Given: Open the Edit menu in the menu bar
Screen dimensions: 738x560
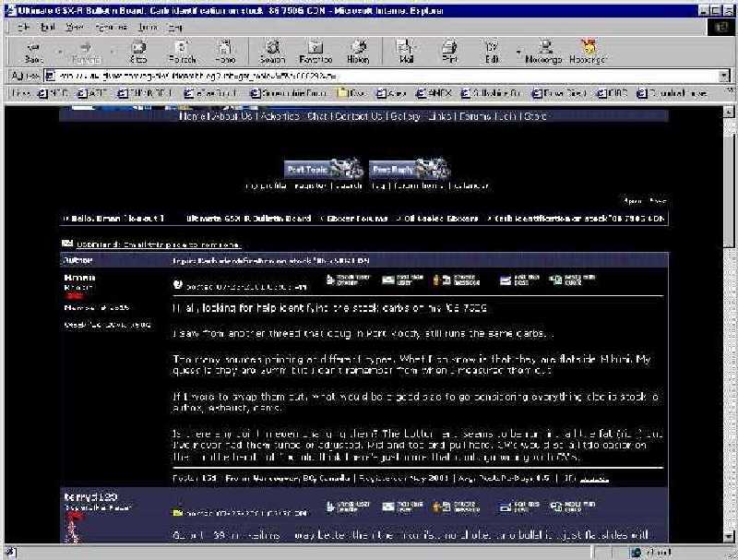Looking at the screenshot, I should tap(48, 28).
